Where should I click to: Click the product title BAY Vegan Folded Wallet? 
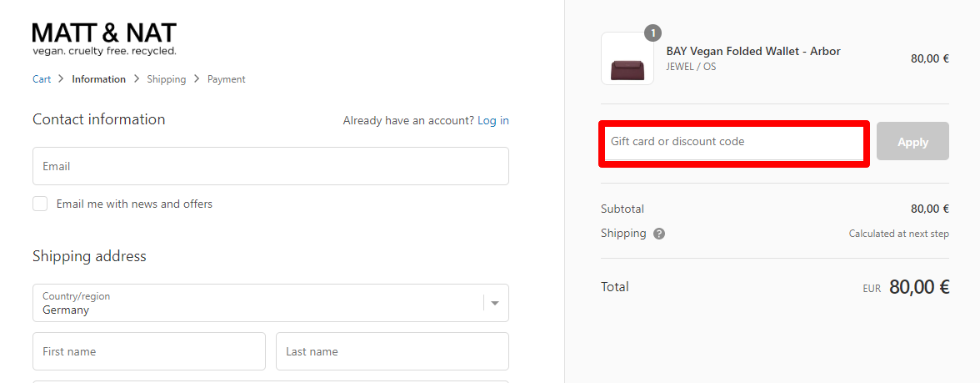tap(752, 51)
